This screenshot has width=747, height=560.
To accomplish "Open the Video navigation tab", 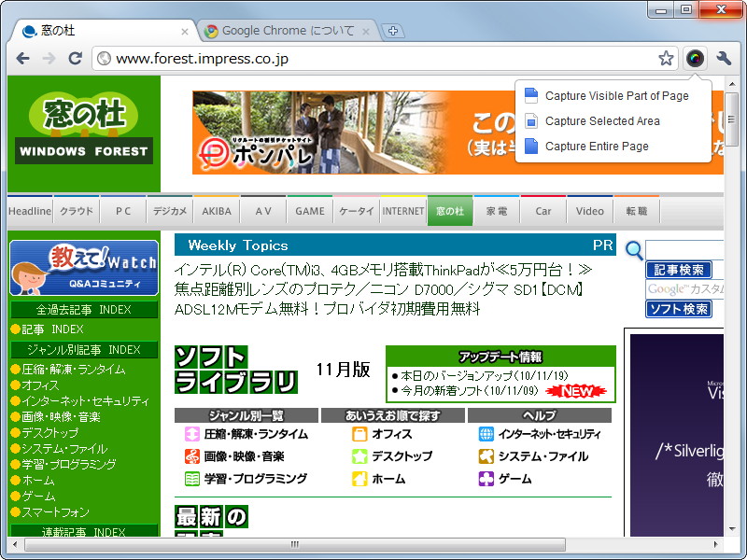I will pos(590,211).
